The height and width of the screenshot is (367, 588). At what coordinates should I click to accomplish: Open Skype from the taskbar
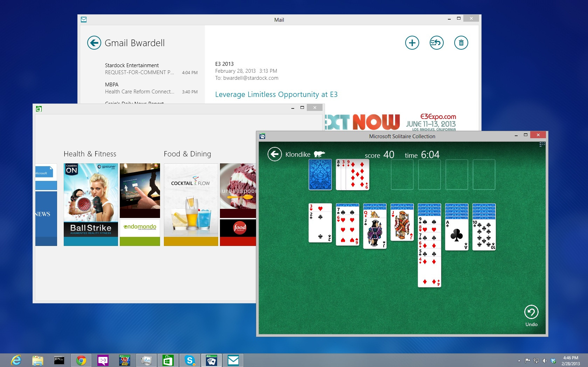click(x=189, y=360)
